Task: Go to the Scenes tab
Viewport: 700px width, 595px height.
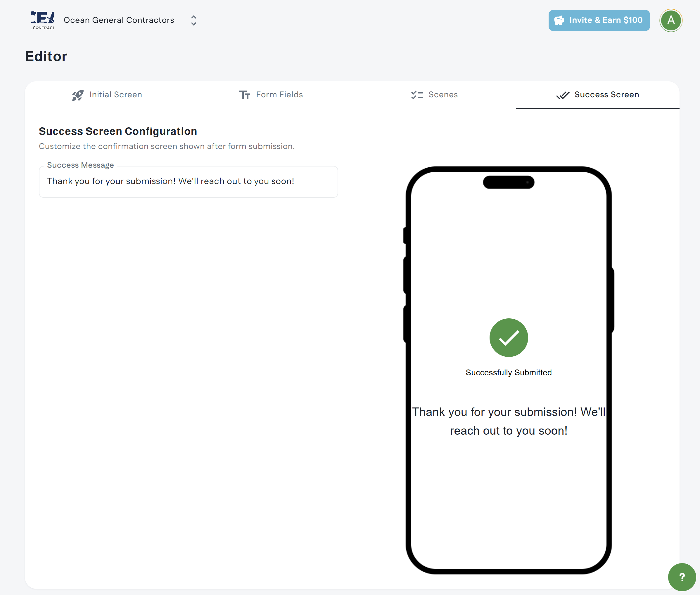Action: click(443, 95)
